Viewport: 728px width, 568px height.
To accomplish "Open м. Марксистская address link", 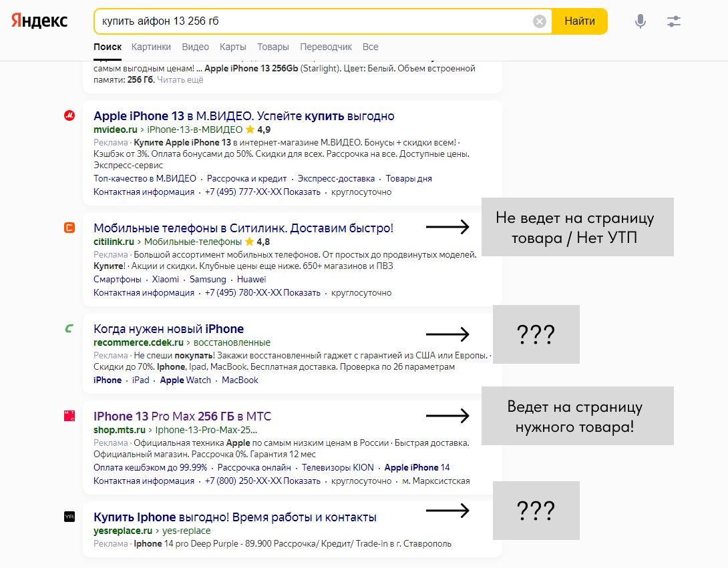I will coord(436,481).
